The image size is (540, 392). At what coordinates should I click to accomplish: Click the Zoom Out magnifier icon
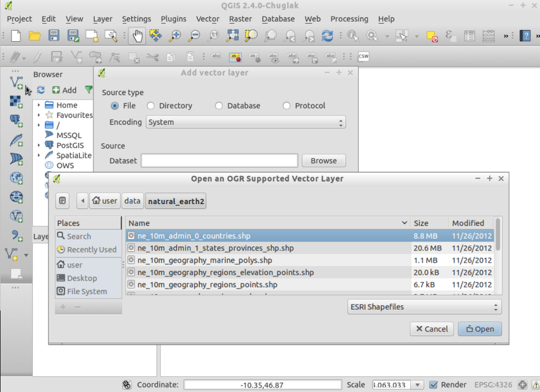click(194, 35)
